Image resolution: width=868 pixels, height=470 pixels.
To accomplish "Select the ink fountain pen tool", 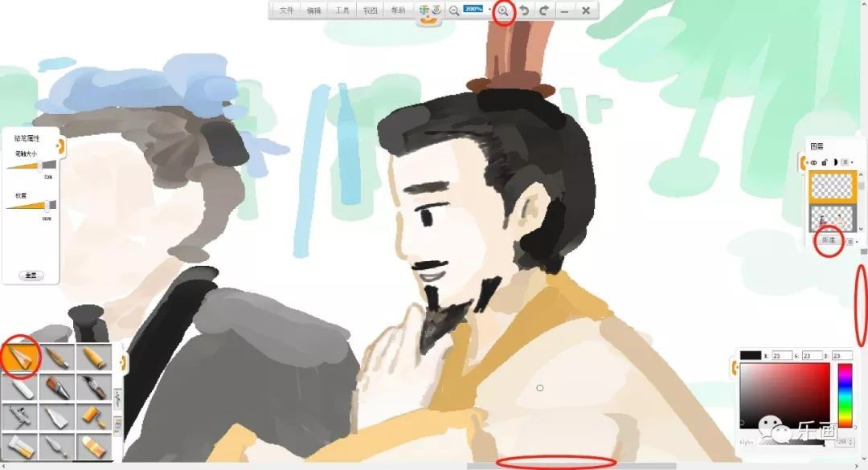I will 94,387.
